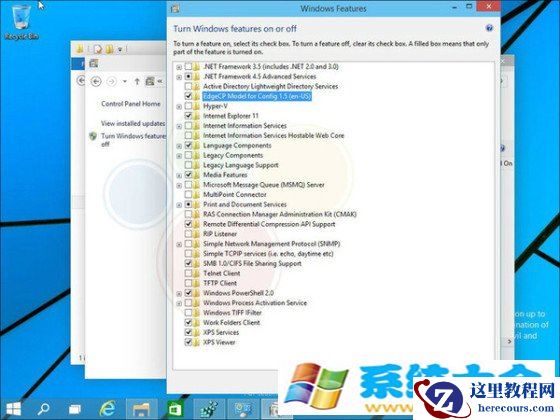Open Task View on the taskbar

tap(75, 409)
